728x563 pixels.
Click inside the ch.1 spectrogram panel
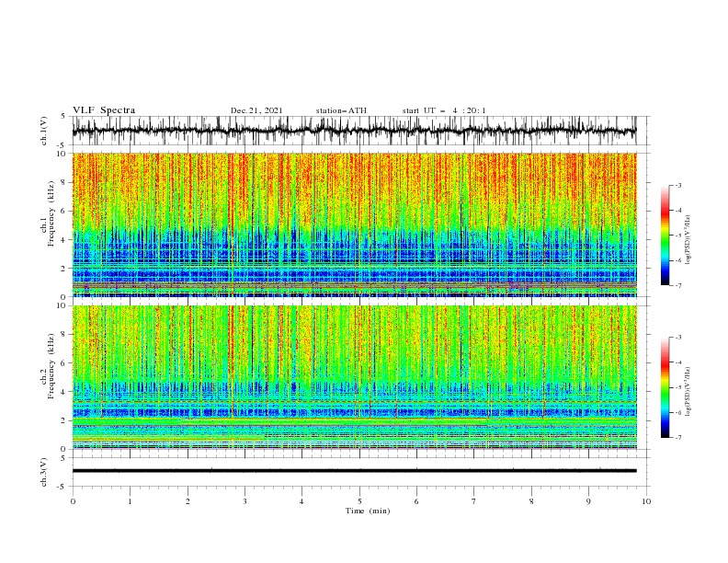[x=354, y=224]
